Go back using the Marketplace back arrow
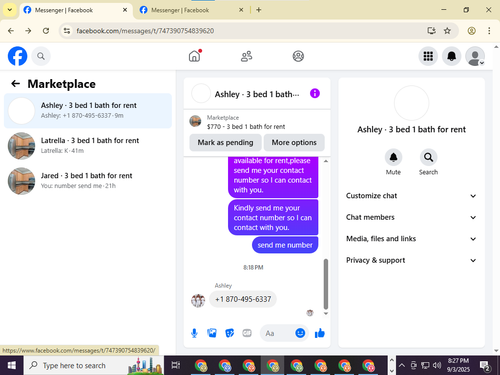Screen dimensions: 500x375 click(15, 84)
